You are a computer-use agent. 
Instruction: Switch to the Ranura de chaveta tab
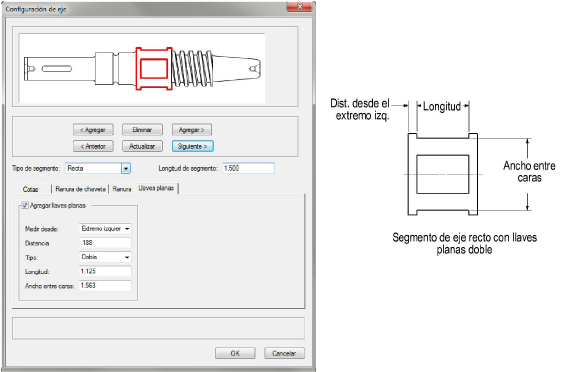[81, 189]
